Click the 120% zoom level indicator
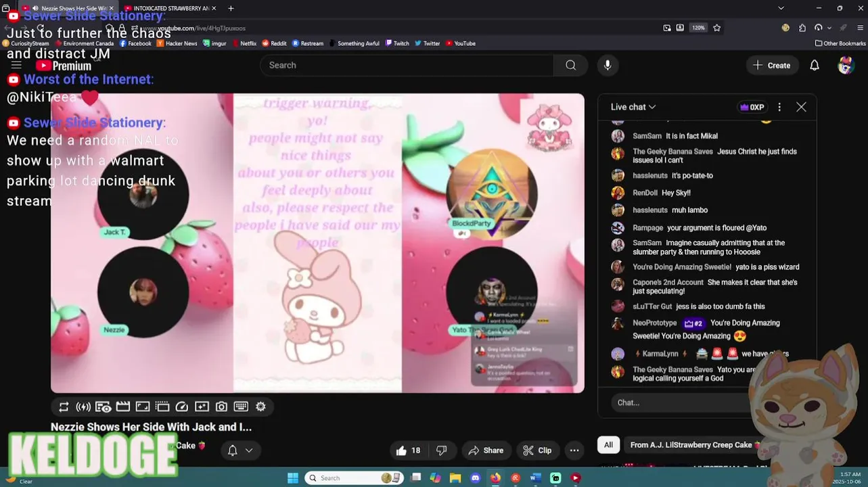 [698, 28]
